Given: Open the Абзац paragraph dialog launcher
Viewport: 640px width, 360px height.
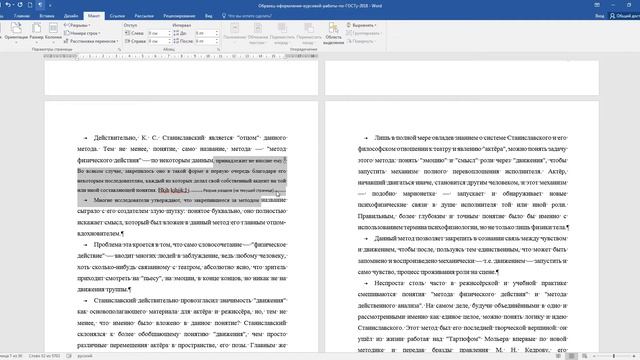Looking at the screenshot, I should tap(218, 49).
